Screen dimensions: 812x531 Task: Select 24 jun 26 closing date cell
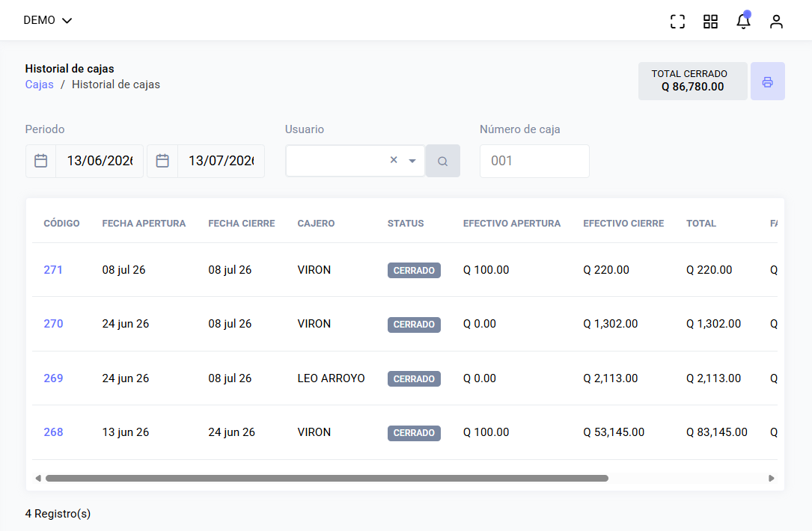click(231, 432)
